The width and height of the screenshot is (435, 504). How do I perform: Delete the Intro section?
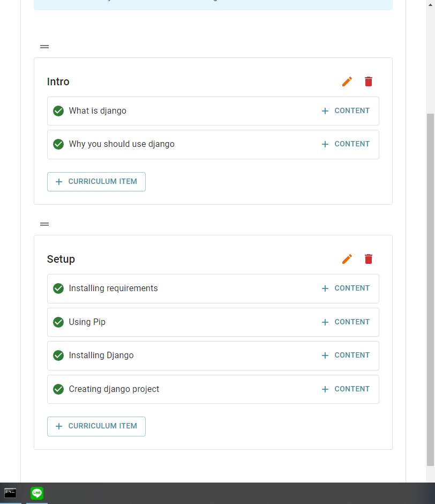pos(369,81)
